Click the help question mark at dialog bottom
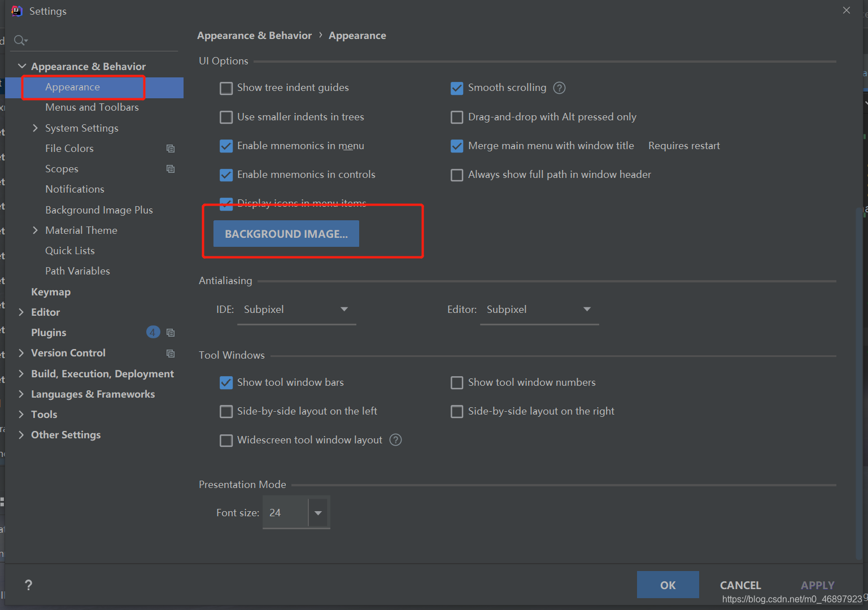 [x=28, y=585]
